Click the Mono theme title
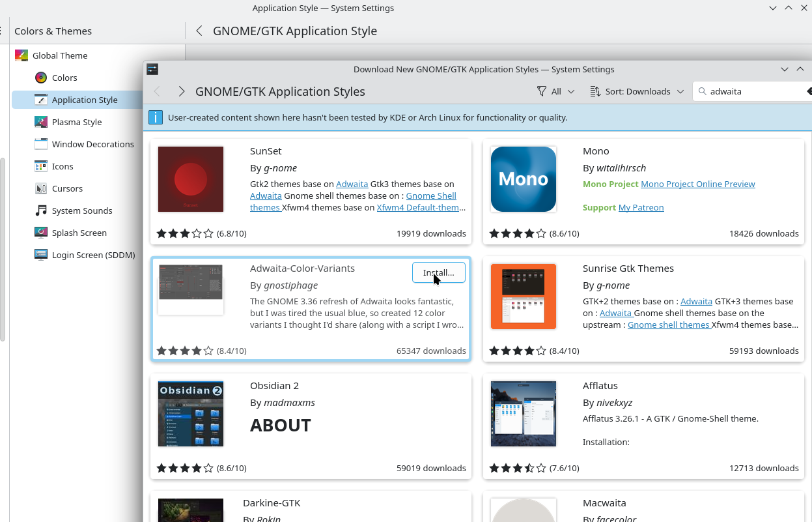The height and width of the screenshot is (522, 812). pyautogui.click(x=596, y=151)
